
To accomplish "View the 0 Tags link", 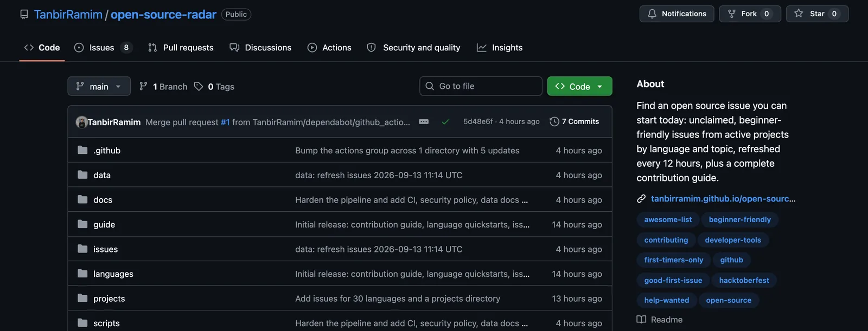I will pyautogui.click(x=214, y=87).
